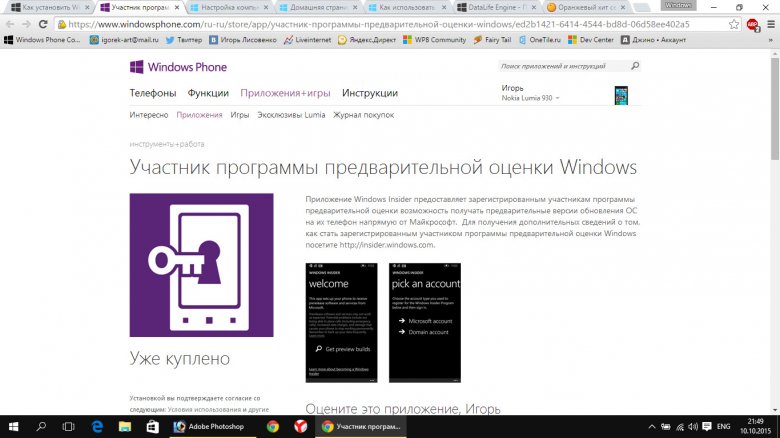Click the Windows Phone logo
The height and width of the screenshot is (438, 780).
coord(178,67)
